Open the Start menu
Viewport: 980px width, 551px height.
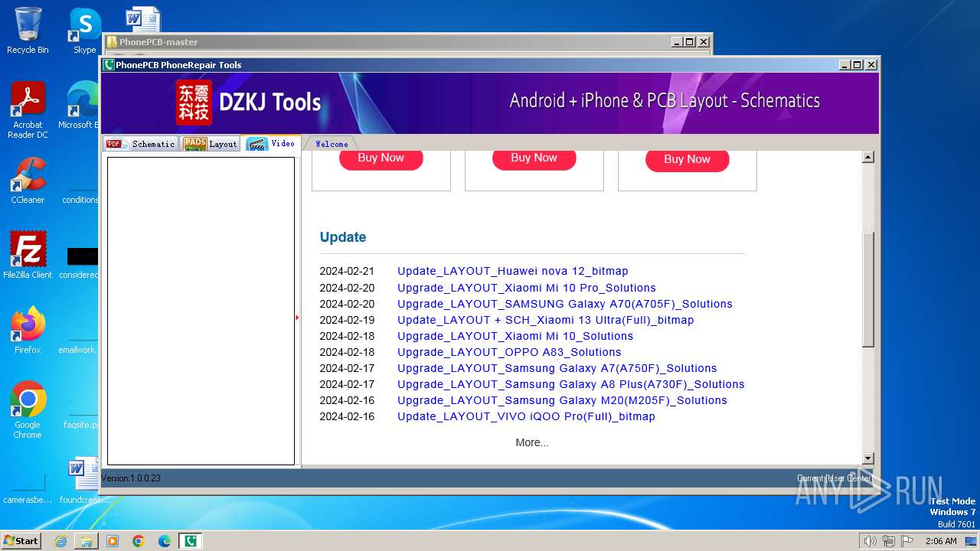21,541
